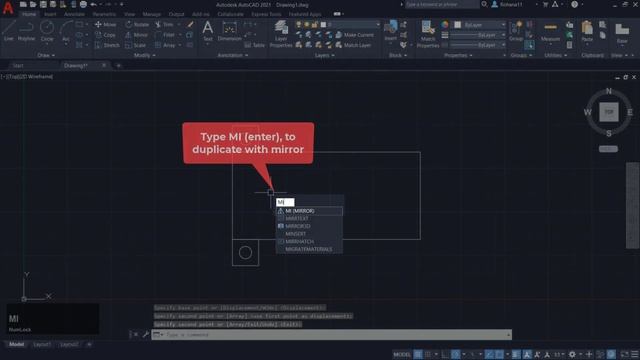Click the object color swatch in Properties
The image size is (640, 360).
458,25
